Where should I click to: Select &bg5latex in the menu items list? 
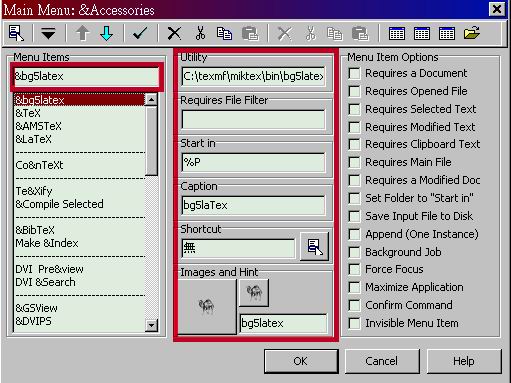79,100
